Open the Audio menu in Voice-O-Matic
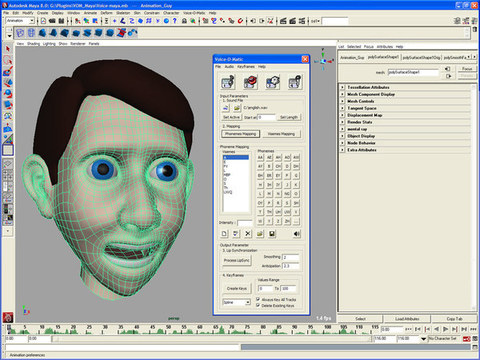 pos(229,67)
